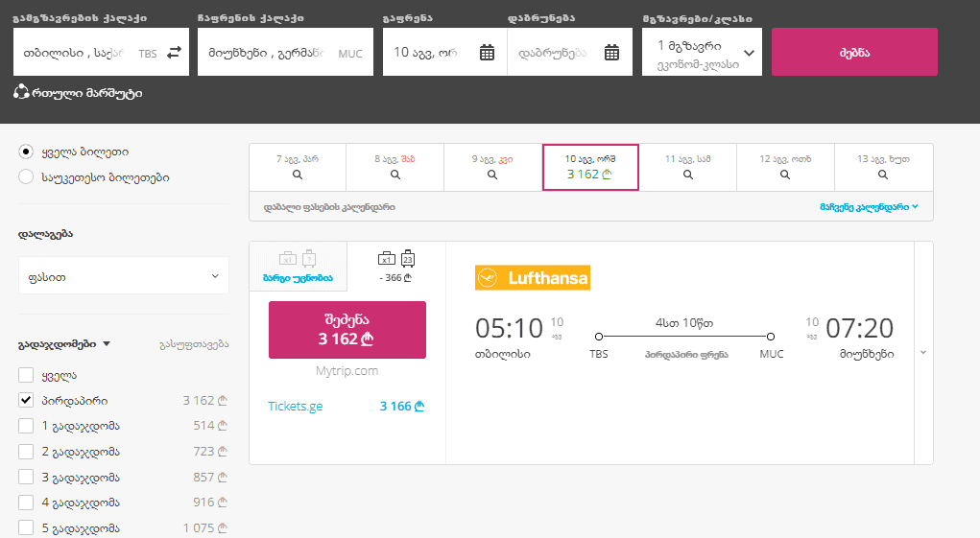Show the low price calendar link
The width and height of the screenshot is (980, 538).
click(x=869, y=206)
